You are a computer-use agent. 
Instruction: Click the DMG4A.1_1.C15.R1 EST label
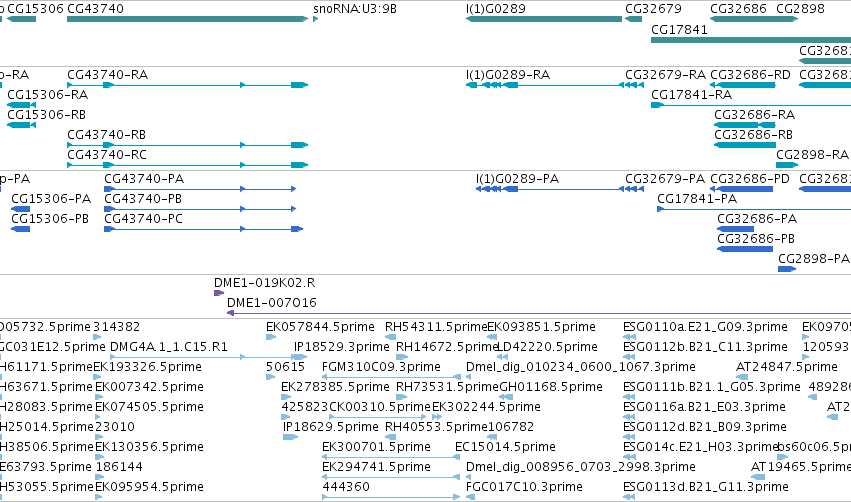(169, 347)
